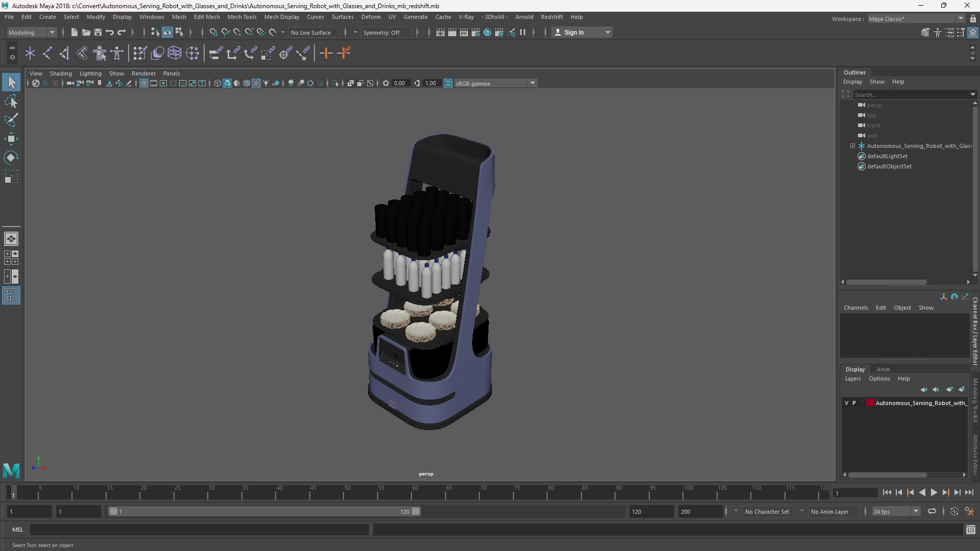Image resolution: width=980 pixels, height=551 pixels.
Task: Switch to the Anim layer tab
Action: [883, 369]
